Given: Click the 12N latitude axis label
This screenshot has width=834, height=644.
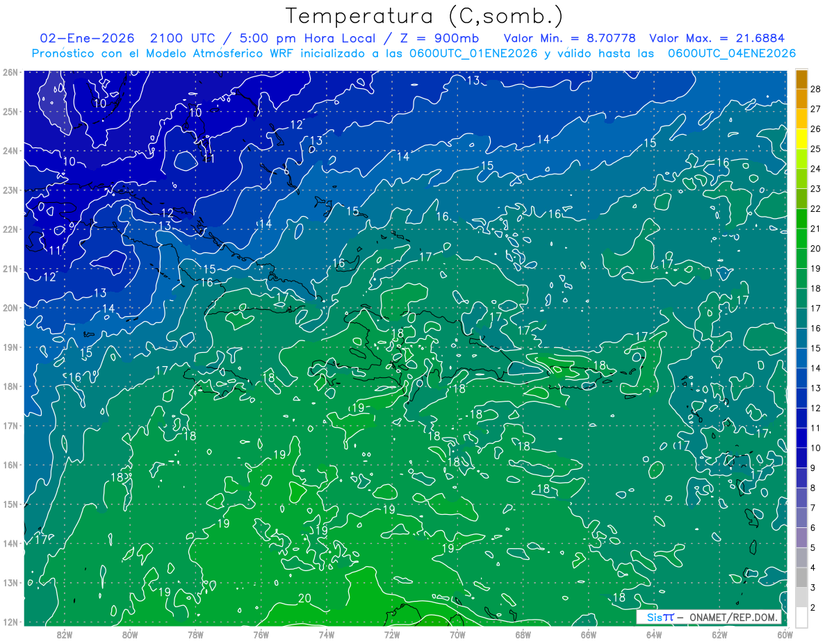Looking at the screenshot, I should click(10, 622).
